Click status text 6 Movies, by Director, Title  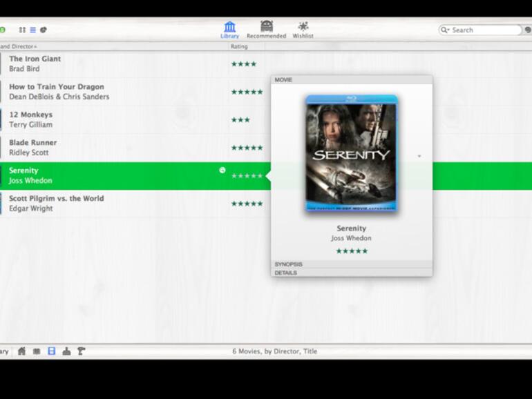click(x=275, y=351)
